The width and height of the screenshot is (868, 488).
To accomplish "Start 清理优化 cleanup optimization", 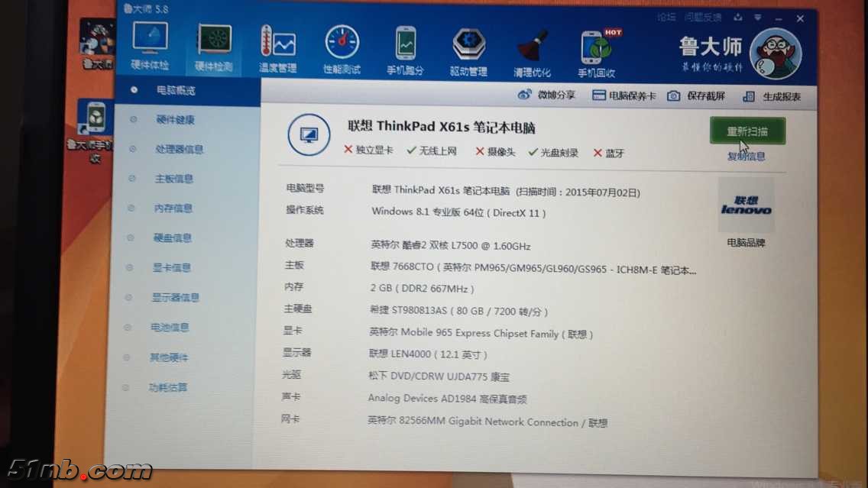I will click(532, 46).
